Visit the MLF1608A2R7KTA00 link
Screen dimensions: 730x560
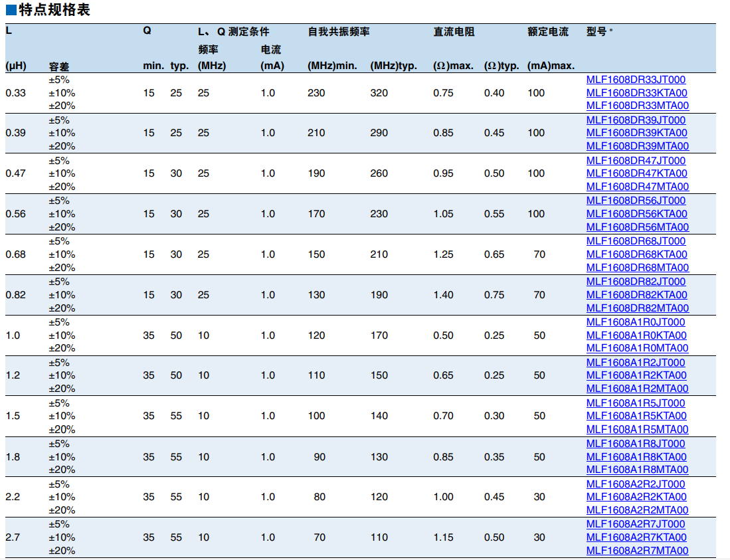pos(636,537)
